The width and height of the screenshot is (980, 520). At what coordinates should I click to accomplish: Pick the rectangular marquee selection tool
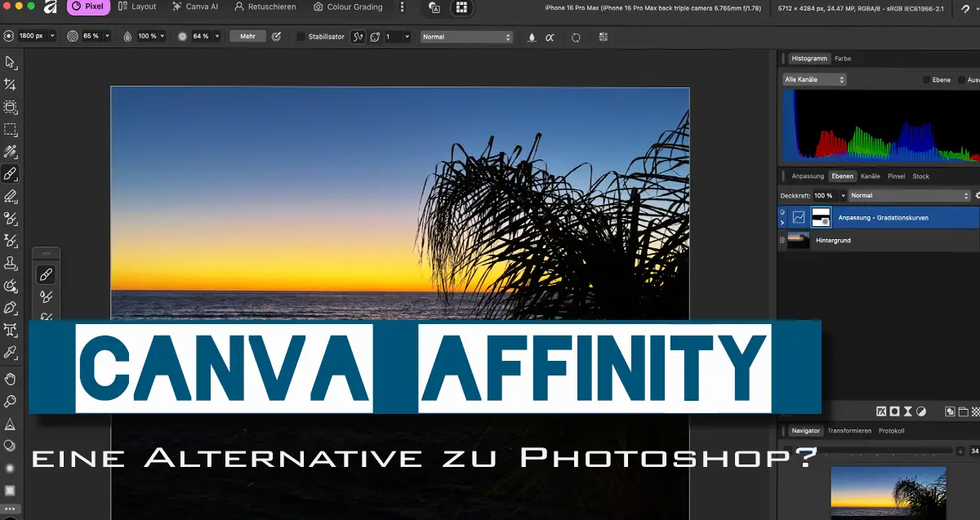11,129
